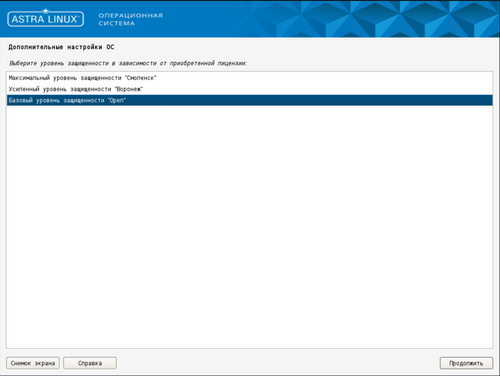This screenshot has height=376, width=500.
Task: Proceed to the next installation step
Action: point(466,363)
